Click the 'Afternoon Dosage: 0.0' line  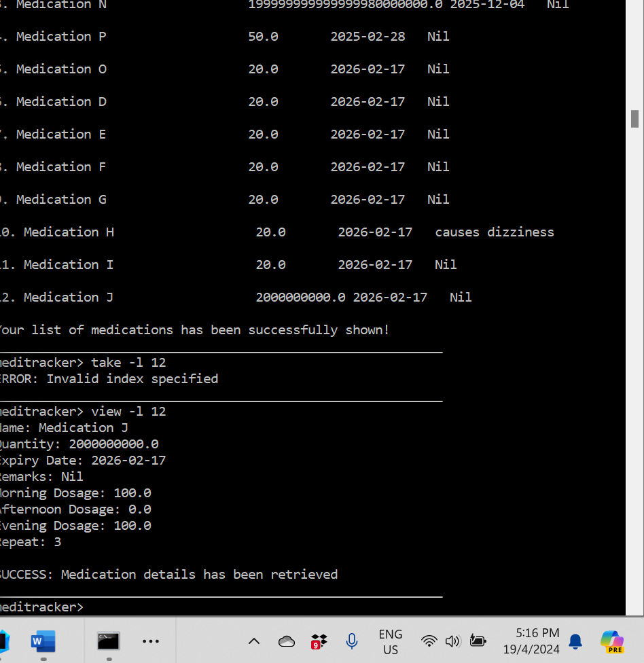(75, 509)
